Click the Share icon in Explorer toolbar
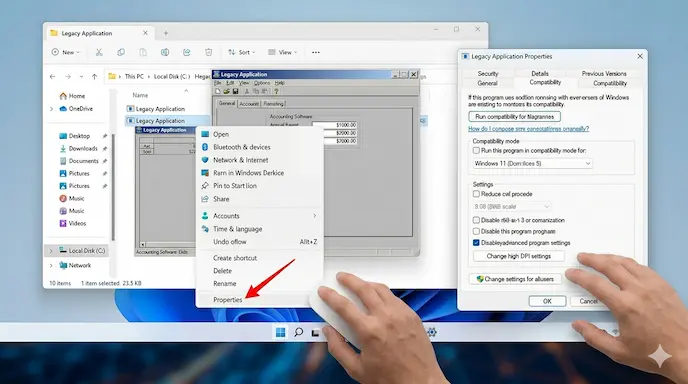 point(186,52)
